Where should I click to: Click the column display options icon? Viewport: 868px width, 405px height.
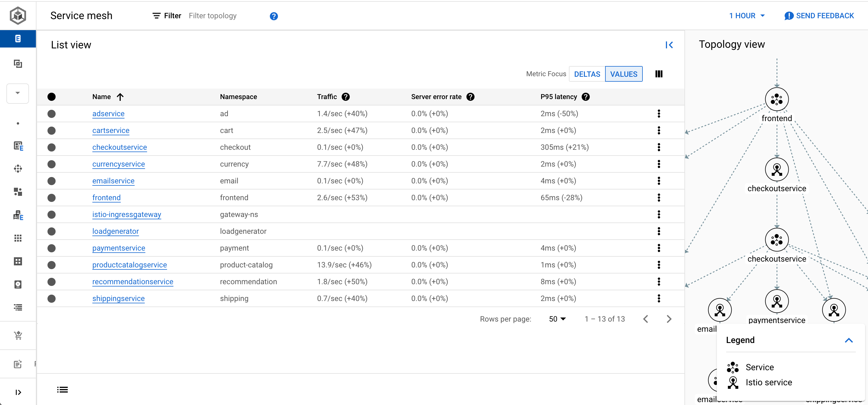coord(659,74)
